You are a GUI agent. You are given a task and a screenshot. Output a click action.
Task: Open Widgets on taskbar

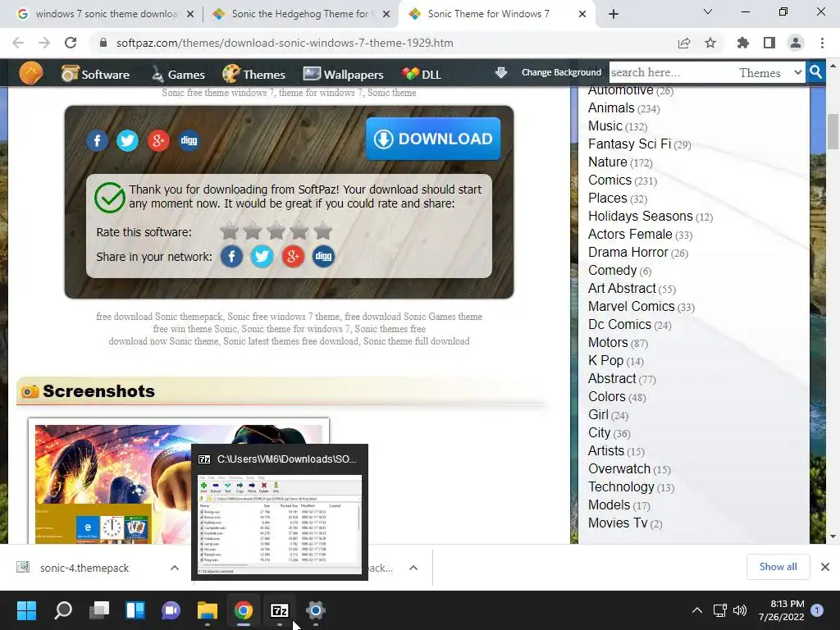pyautogui.click(x=135, y=610)
